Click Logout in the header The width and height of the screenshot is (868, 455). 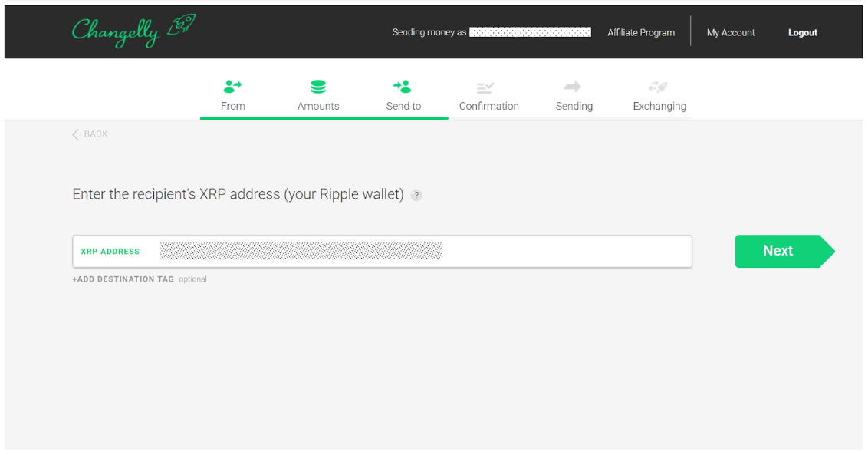pos(803,33)
